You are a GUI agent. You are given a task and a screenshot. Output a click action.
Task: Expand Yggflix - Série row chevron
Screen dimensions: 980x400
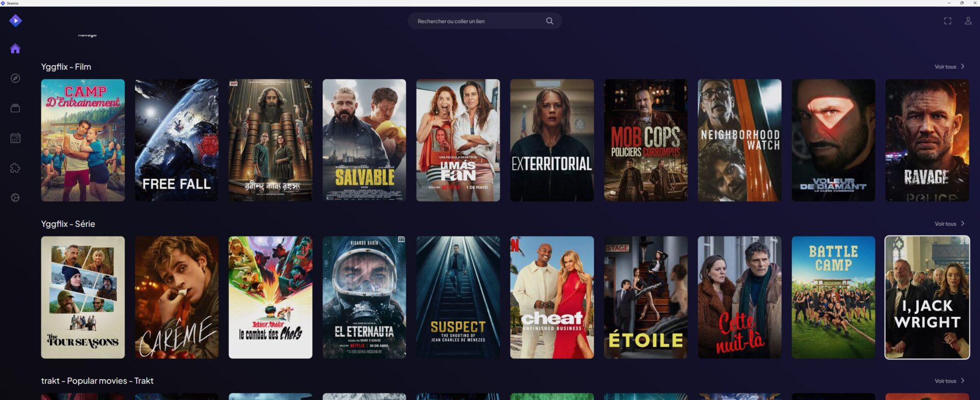(x=963, y=224)
